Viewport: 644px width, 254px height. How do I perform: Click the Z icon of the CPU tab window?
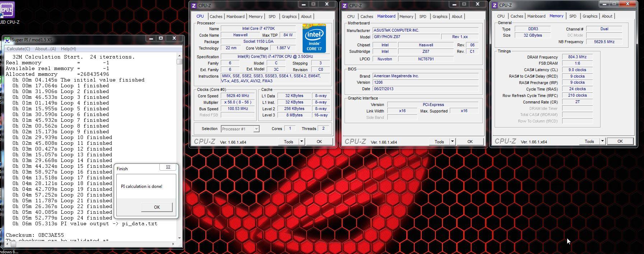[194, 6]
